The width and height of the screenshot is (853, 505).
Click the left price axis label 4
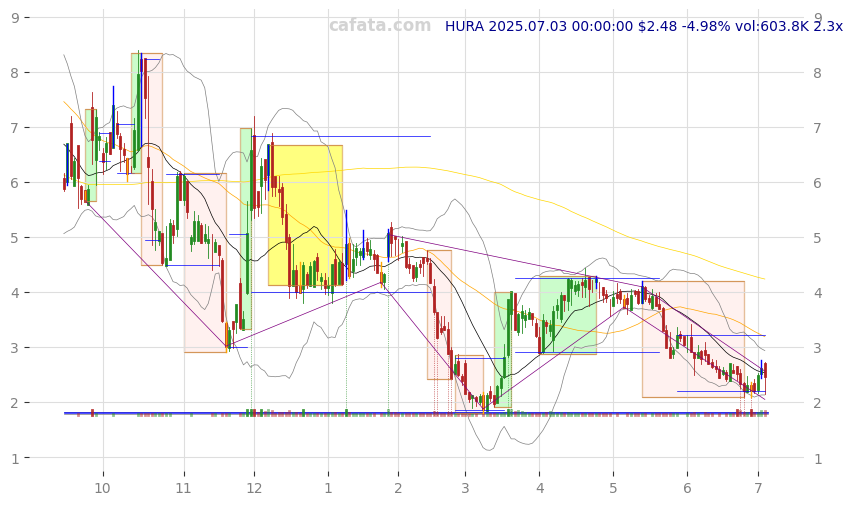tap(15, 293)
